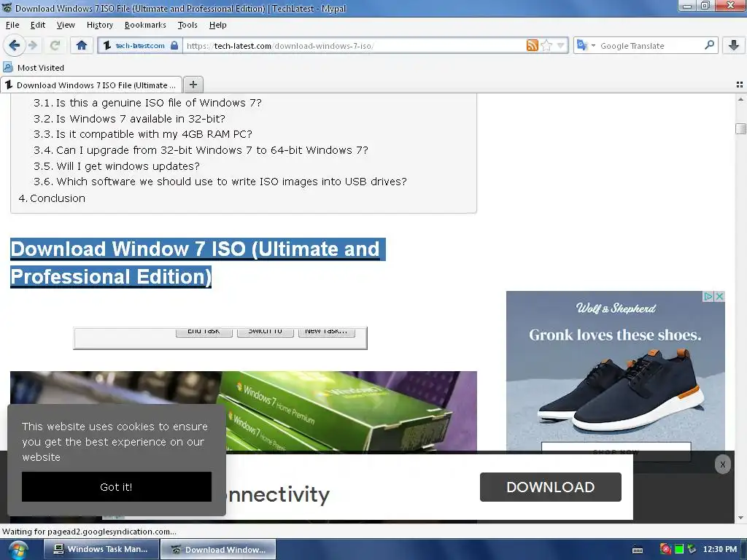The height and width of the screenshot is (560, 747).
Task: Open the History menu
Action: coord(99,25)
